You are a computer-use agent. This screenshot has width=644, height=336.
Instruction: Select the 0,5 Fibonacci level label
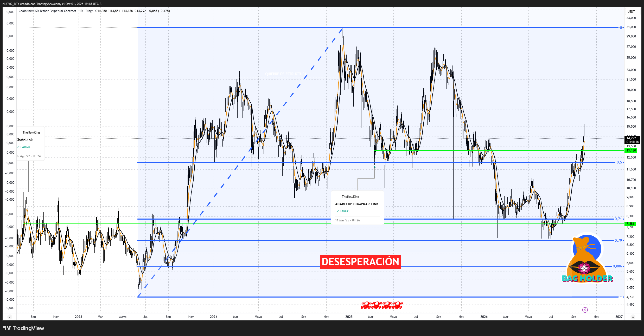[619, 162]
